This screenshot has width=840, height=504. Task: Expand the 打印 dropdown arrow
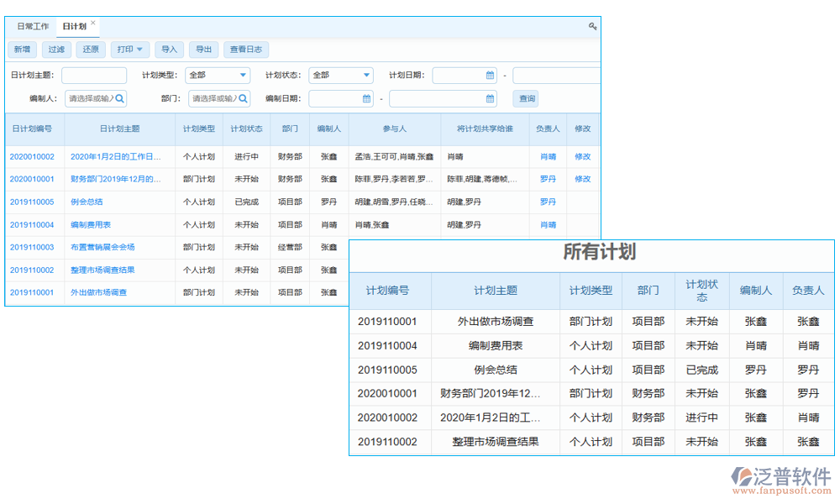coord(140,49)
